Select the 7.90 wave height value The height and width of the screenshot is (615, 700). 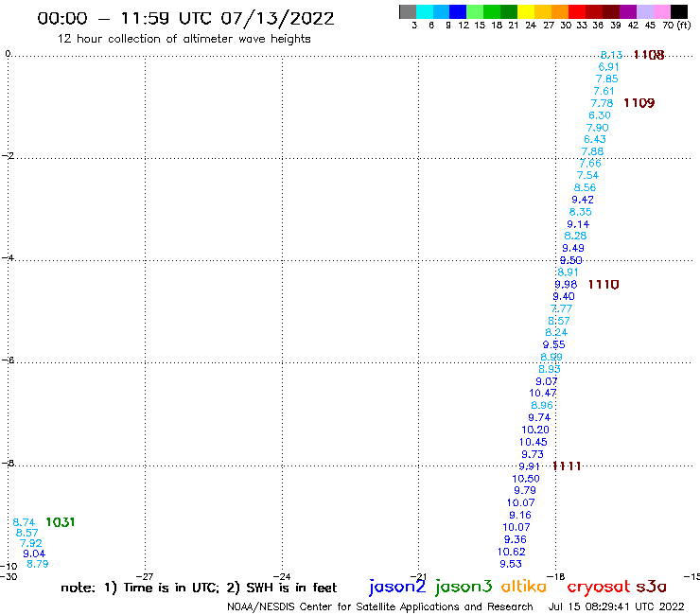(597, 128)
